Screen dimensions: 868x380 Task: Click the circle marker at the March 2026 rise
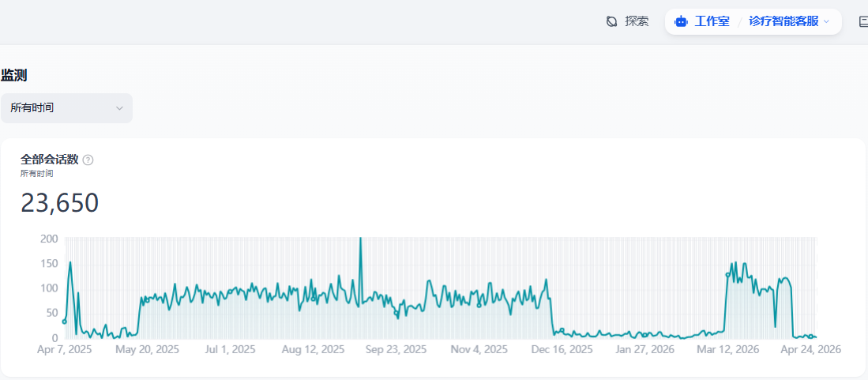[x=727, y=275]
